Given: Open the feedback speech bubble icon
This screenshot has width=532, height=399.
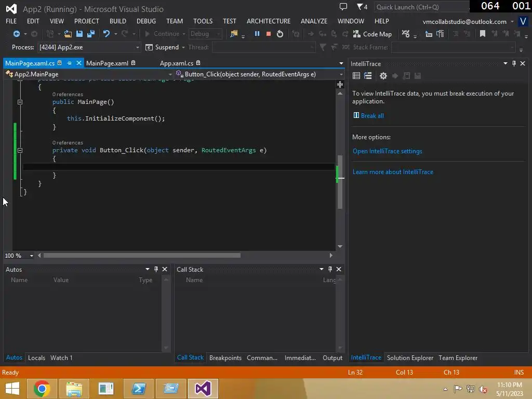Looking at the screenshot, I should 343,7.
